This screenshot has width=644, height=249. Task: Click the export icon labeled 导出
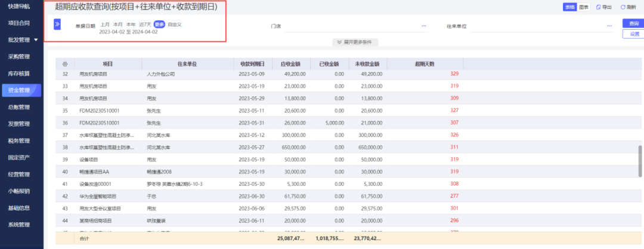[597, 7]
